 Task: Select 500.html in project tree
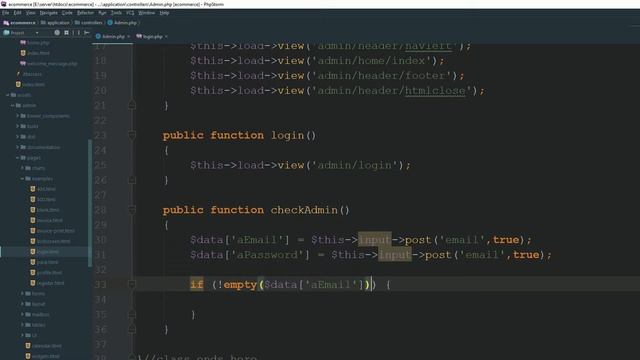click(43, 200)
